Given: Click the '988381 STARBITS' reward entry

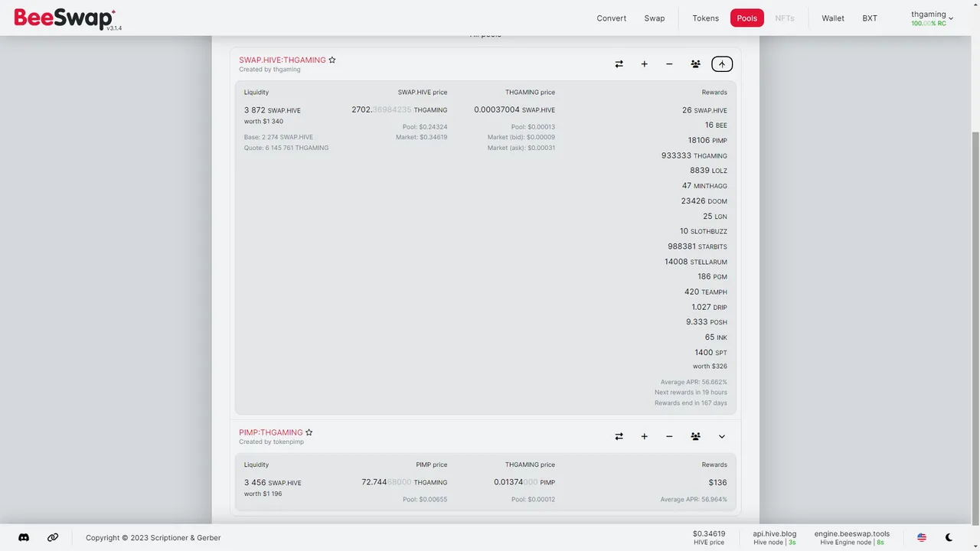Looking at the screenshot, I should click(x=697, y=246).
